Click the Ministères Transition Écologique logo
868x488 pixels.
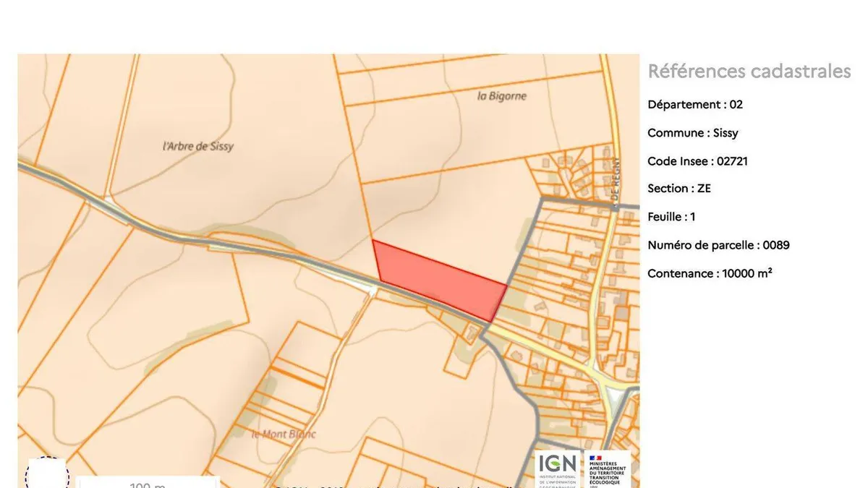[608, 468]
